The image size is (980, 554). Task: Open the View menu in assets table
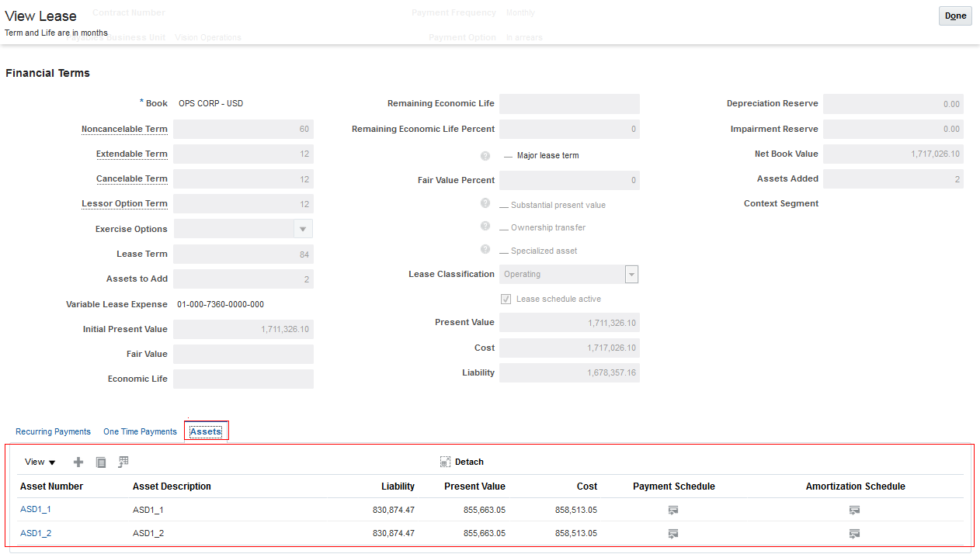pyautogui.click(x=40, y=462)
